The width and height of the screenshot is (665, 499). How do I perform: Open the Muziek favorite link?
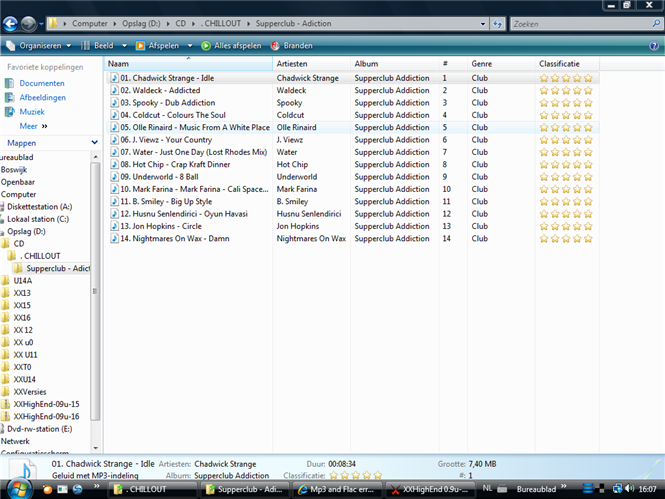(x=32, y=112)
